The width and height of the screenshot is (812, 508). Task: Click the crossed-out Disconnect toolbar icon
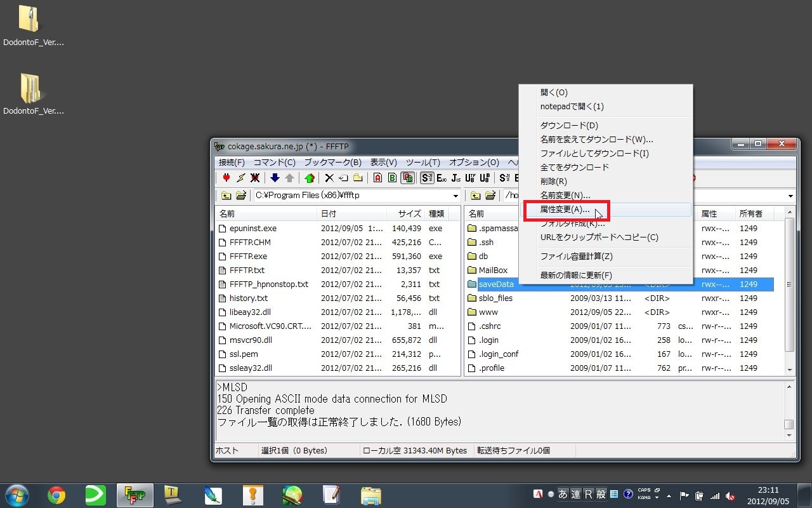[x=255, y=178]
